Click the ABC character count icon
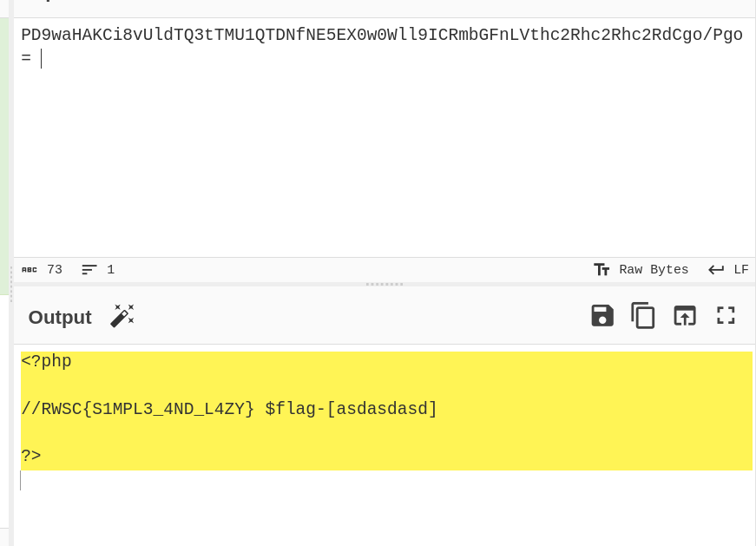Viewport: 756px width, 546px height. point(30,270)
